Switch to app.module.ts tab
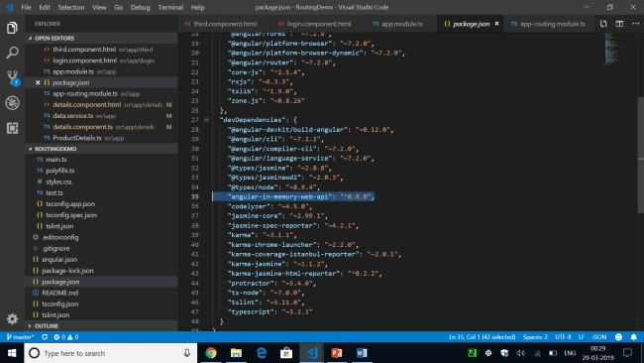 click(x=401, y=24)
